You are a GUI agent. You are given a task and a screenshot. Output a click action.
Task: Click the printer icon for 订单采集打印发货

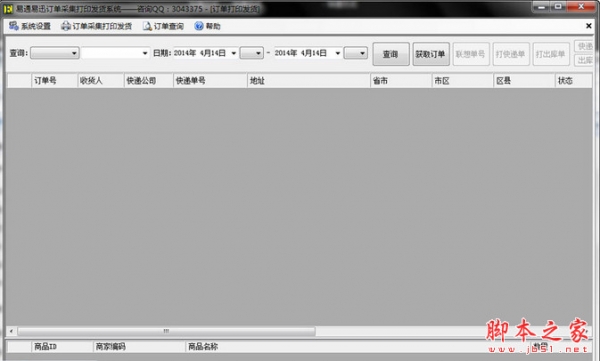(x=66, y=26)
